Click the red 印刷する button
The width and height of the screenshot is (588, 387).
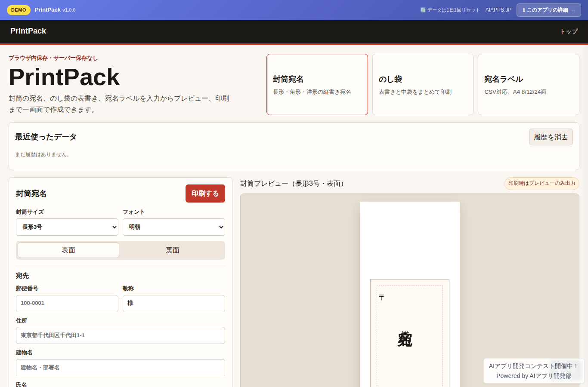(205, 193)
